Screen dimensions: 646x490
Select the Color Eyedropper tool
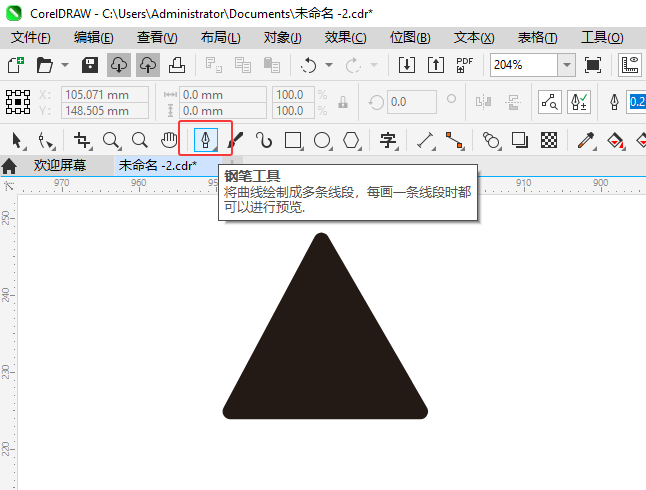pyautogui.click(x=585, y=141)
